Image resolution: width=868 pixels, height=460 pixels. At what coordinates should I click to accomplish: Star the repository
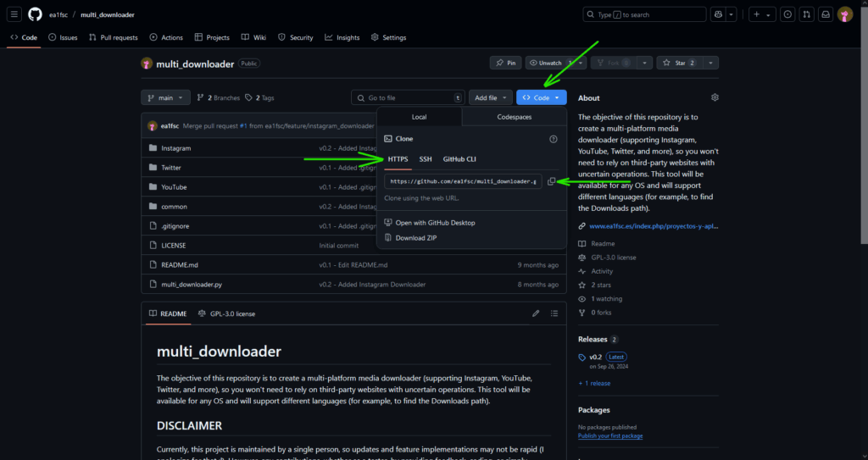pos(679,63)
